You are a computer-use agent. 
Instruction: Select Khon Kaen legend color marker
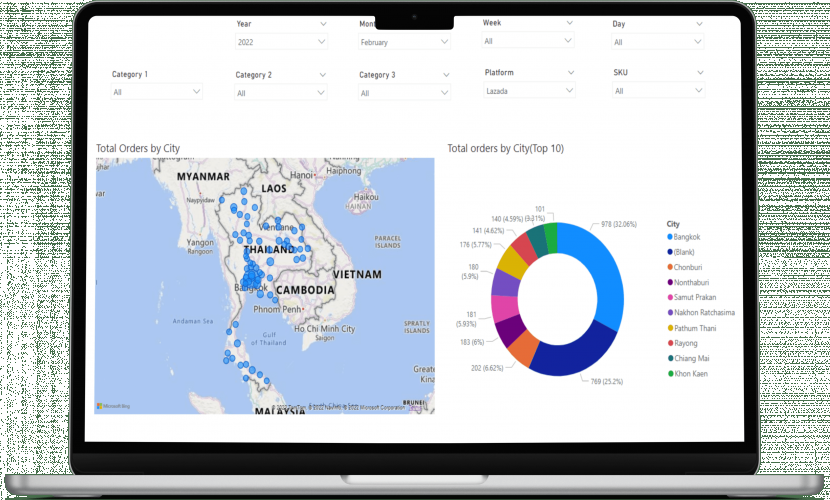[671, 374]
